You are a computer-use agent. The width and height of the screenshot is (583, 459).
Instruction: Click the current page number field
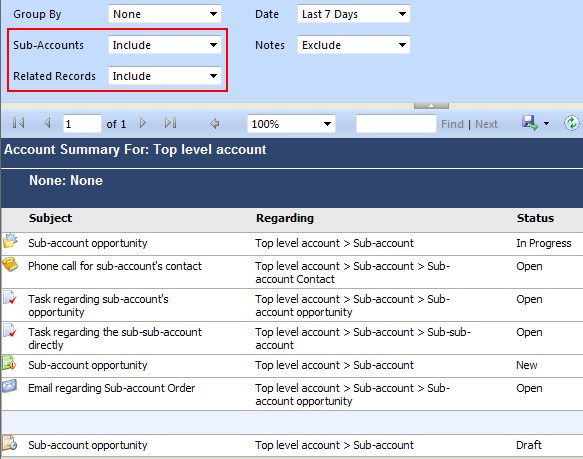(x=82, y=124)
